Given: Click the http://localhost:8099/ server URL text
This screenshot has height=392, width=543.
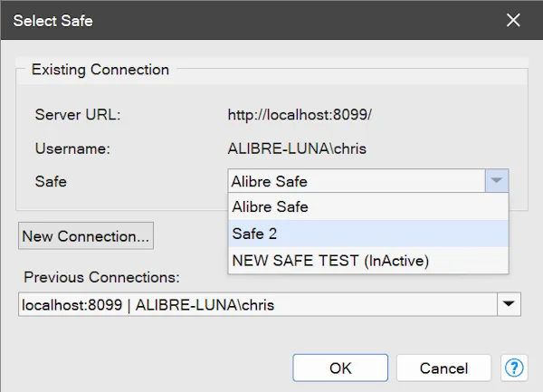Looking at the screenshot, I should [300, 115].
